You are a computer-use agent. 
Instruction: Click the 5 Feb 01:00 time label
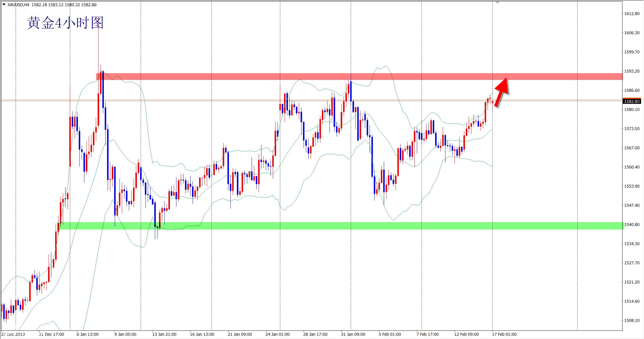[x=390, y=334]
